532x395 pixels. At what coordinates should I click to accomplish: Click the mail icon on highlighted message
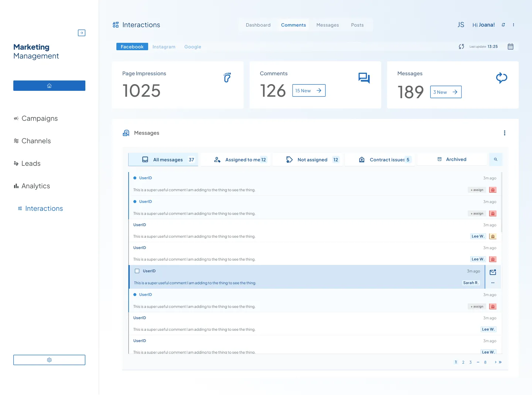493,272
